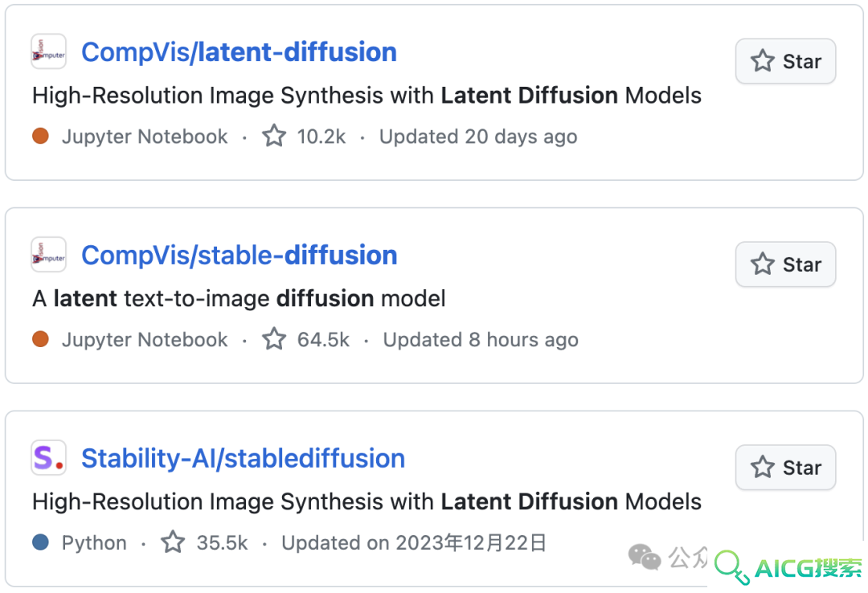This screenshot has height=593, width=868.
Task: Click the blue Python language dot
Action: pyautogui.click(x=40, y=542)
